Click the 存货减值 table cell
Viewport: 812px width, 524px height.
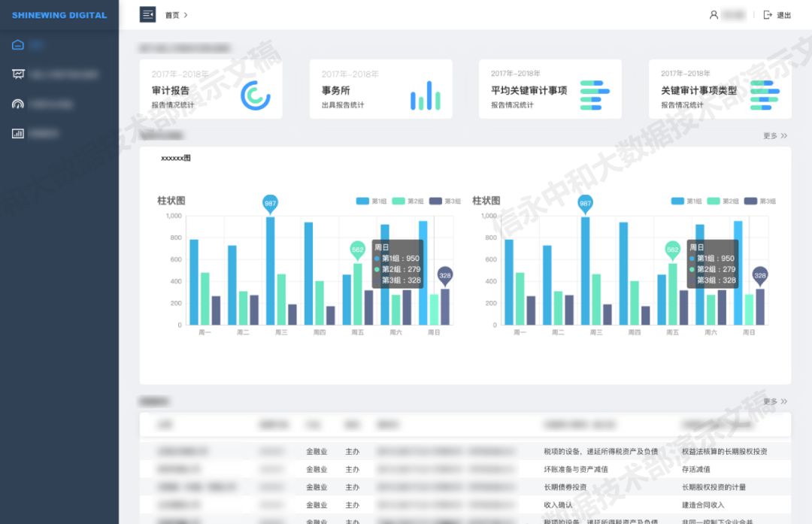click(696, 469)
